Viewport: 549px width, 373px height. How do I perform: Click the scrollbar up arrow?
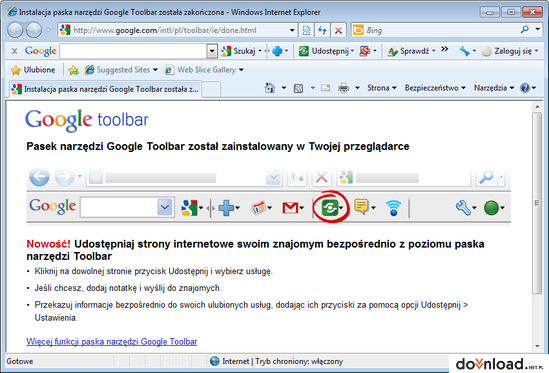click(537, 106)
